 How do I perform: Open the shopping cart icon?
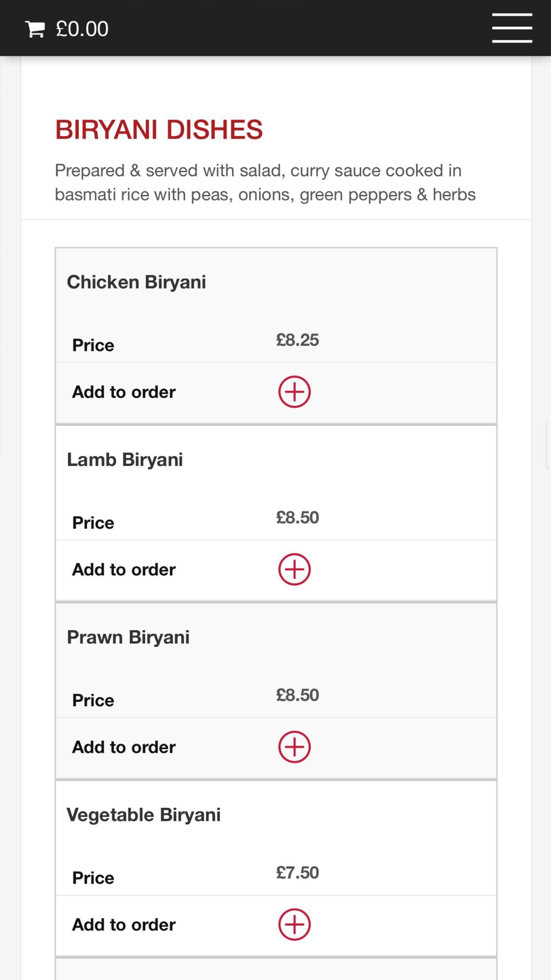tap(35, 29)
